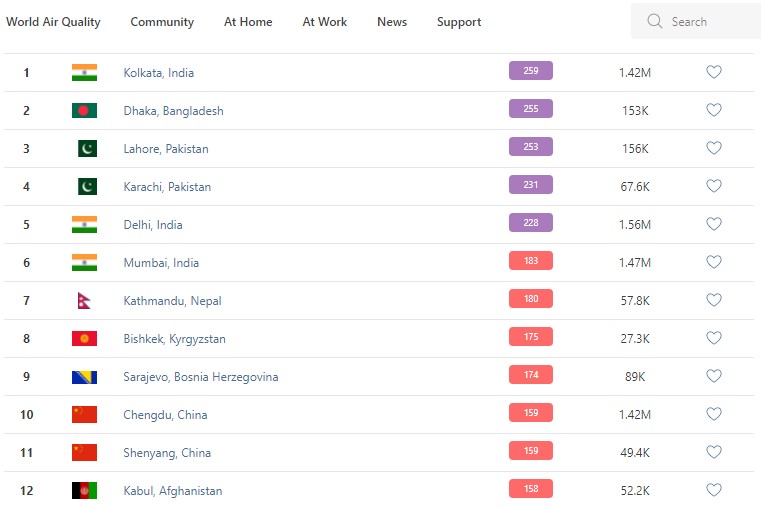Click the purple 259 AQI badge
The height and width of the screenshot is (509, 761).
click(x=530, y=71)
